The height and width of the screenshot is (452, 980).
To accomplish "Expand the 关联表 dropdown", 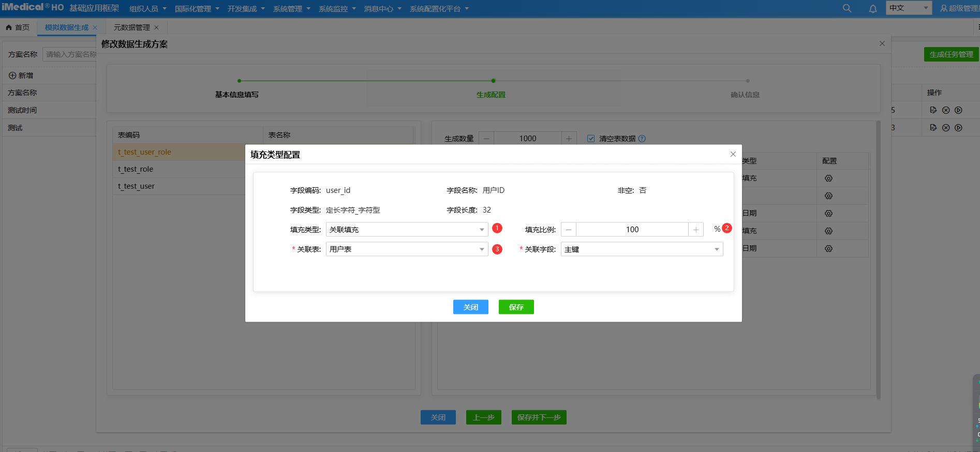I will point(407,249).
